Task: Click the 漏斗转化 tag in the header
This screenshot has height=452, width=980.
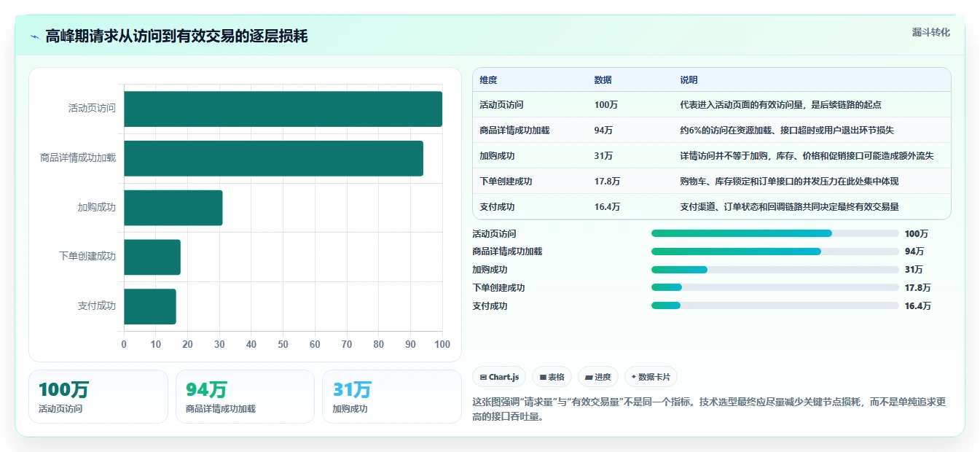Action: [930, 33]
